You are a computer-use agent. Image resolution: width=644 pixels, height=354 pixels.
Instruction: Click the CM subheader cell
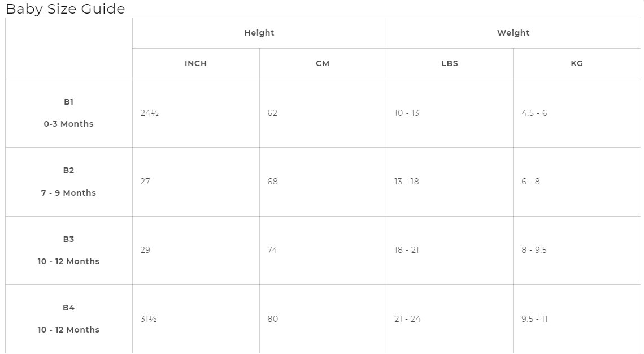point(323,63)
